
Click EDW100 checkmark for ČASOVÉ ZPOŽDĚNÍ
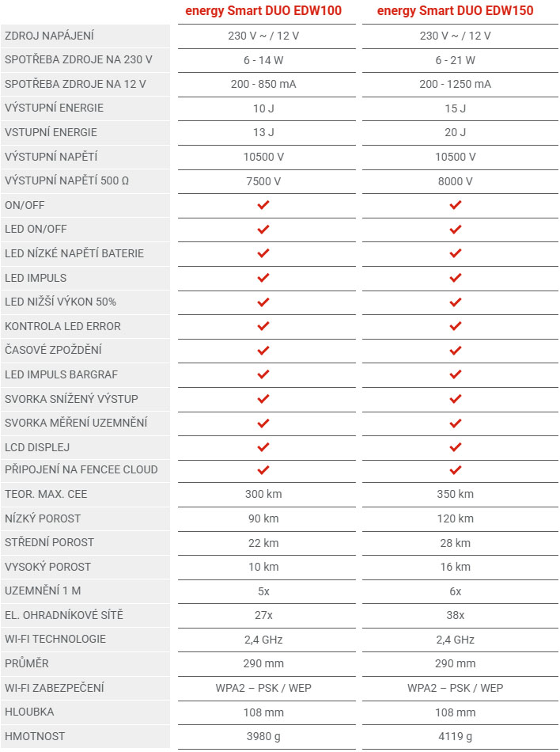pos(263,350)
